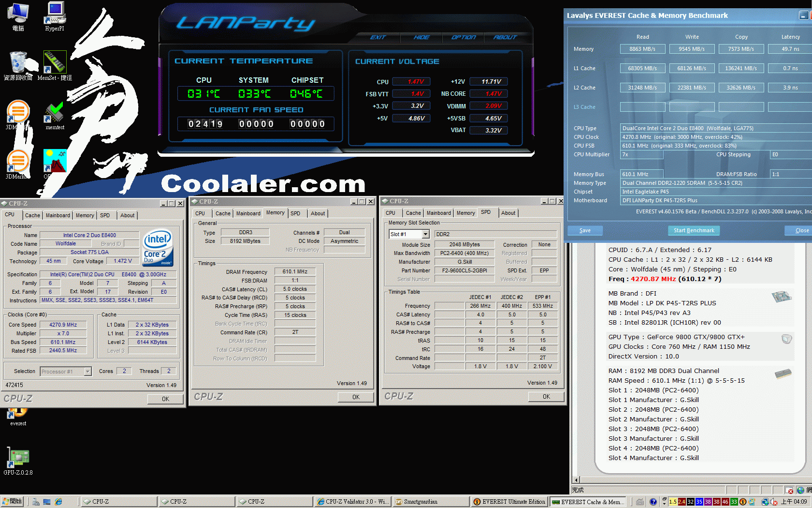Viewport: 812px width, 508px height.
Task: Click the keyboard language bar icon in tray
Action: click(x=640, y=502)
